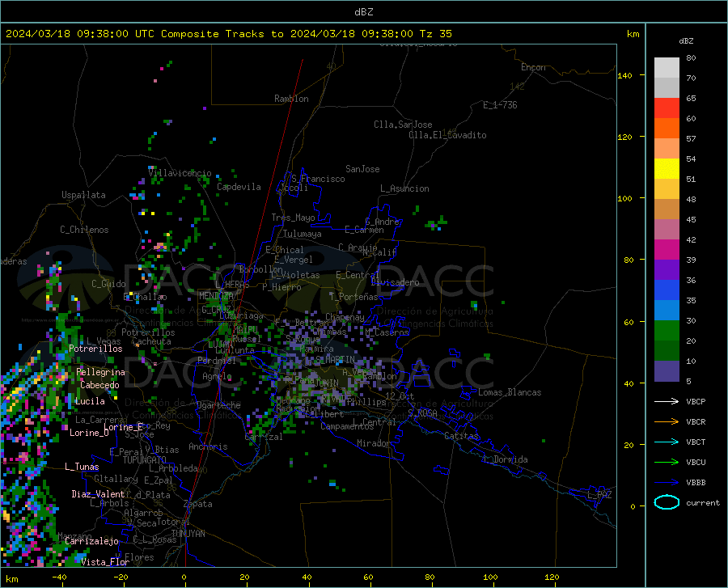Click the 'C_Chilenos' place label
The height and width of the screenshot is (588, 728).
tap(84, 230)
